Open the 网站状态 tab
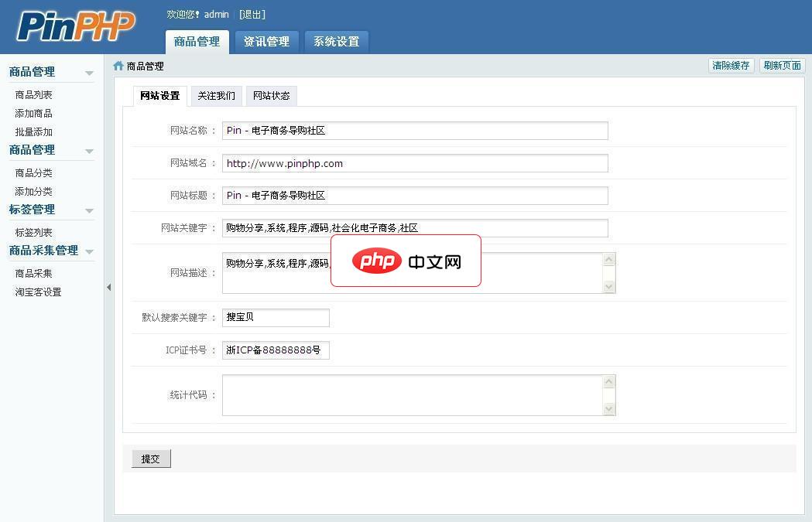The height and width of the screenshot is (522, 812). (x=271, y=95)
